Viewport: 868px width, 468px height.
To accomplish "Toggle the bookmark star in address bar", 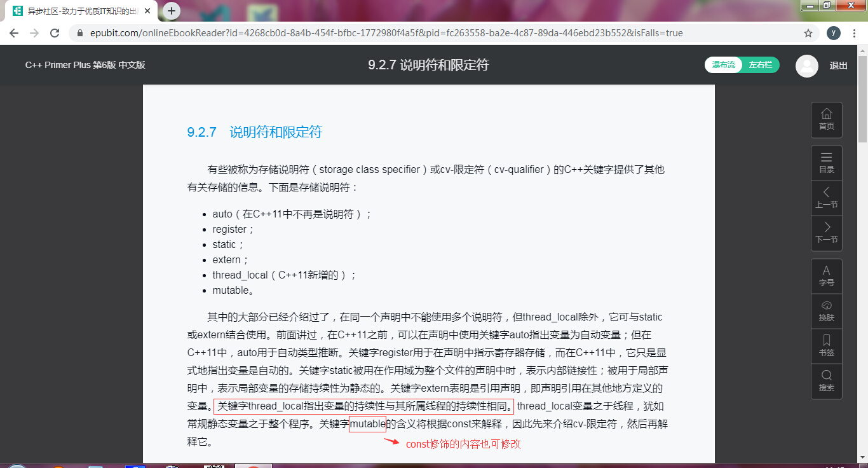I will [x=807, y=32].
